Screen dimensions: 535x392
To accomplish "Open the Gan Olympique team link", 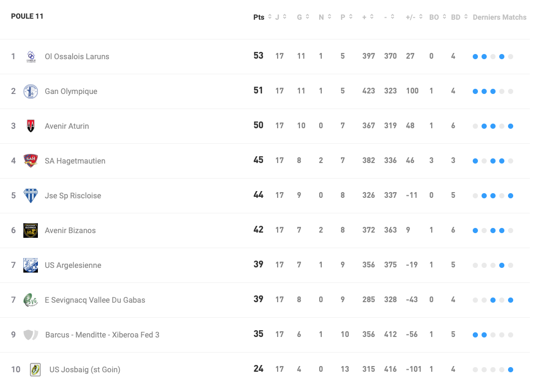I will pos(71,91).
